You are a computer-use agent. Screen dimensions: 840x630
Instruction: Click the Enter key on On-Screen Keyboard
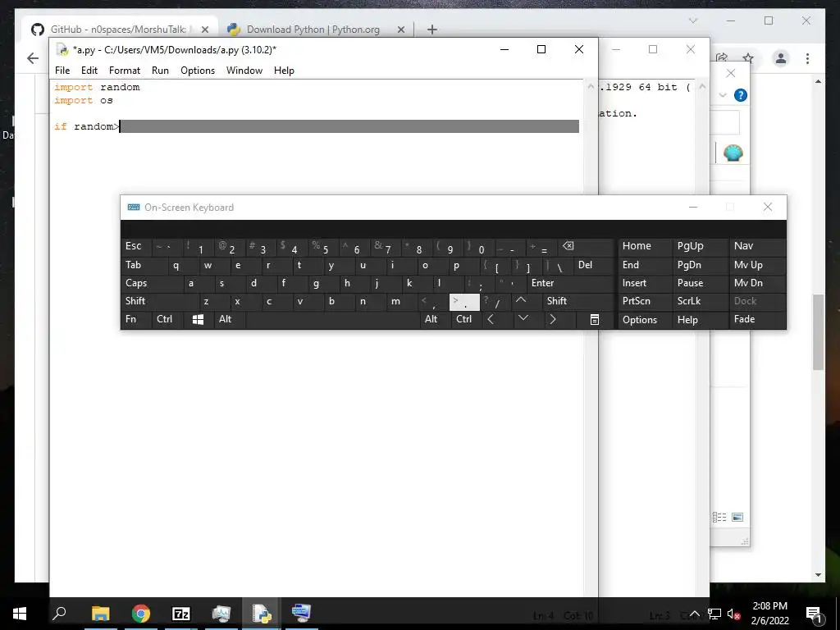[570, 283]
